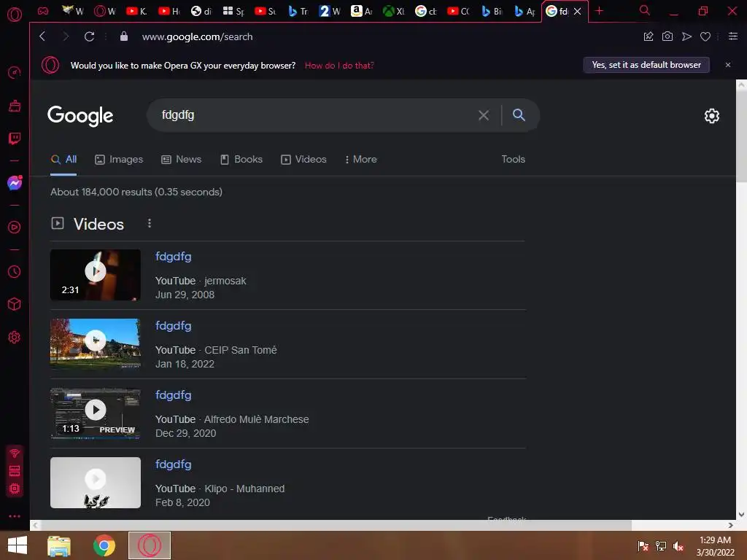Clear the search query with X

484,114
